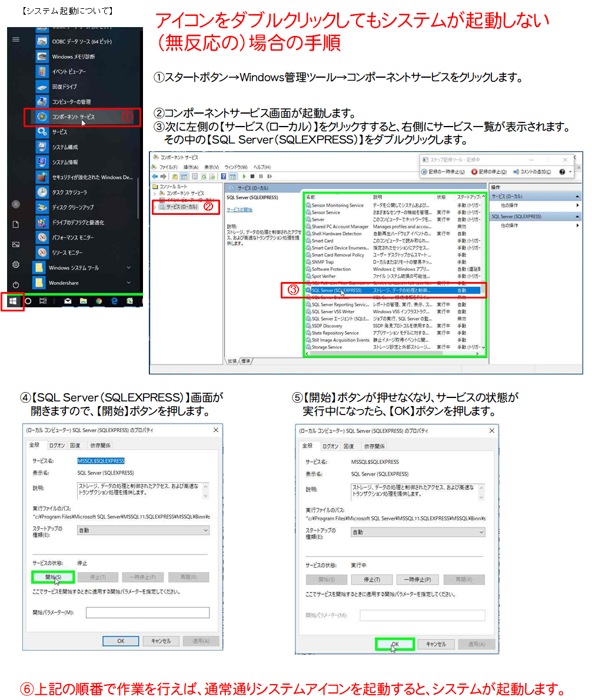Open the ファイル(F) menu in Component Services
Image resolution: width=592 pixels, height=700 pixels.
pos(168,167)
